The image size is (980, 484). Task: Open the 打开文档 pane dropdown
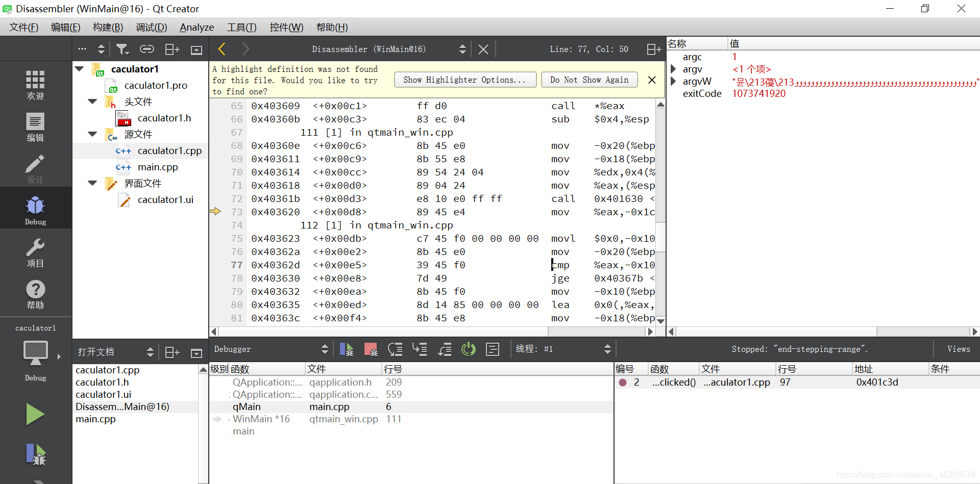pos(150,352)
